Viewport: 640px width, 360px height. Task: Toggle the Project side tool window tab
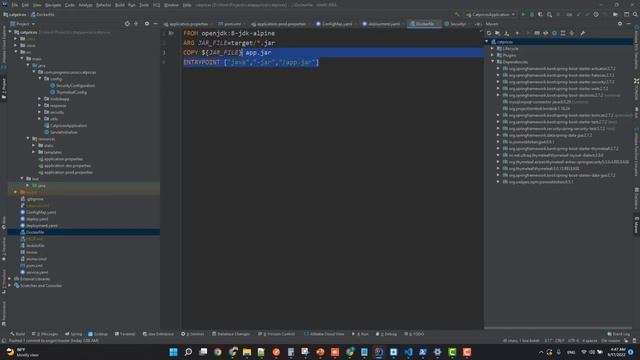point(4,89)
